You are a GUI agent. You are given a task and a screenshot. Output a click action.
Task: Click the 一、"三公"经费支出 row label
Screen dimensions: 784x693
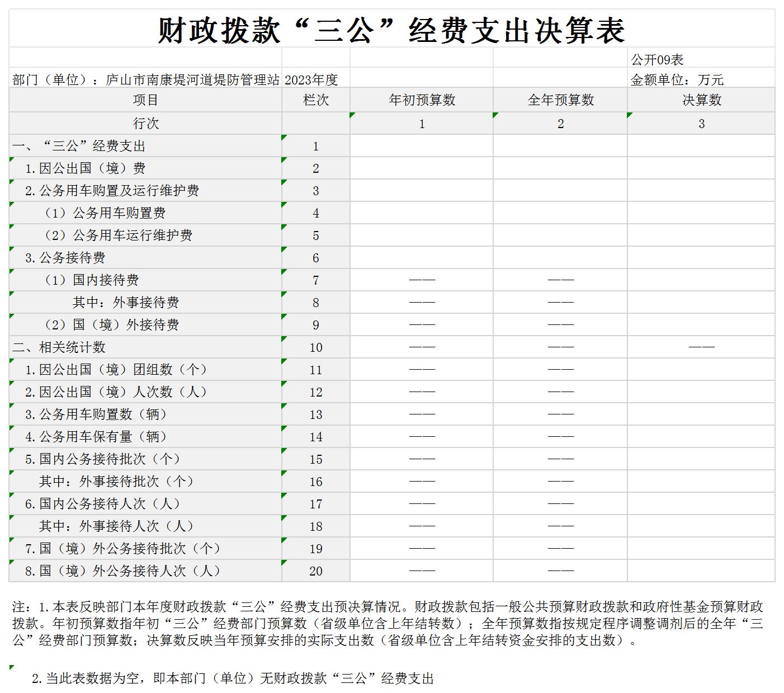point(79,146)
